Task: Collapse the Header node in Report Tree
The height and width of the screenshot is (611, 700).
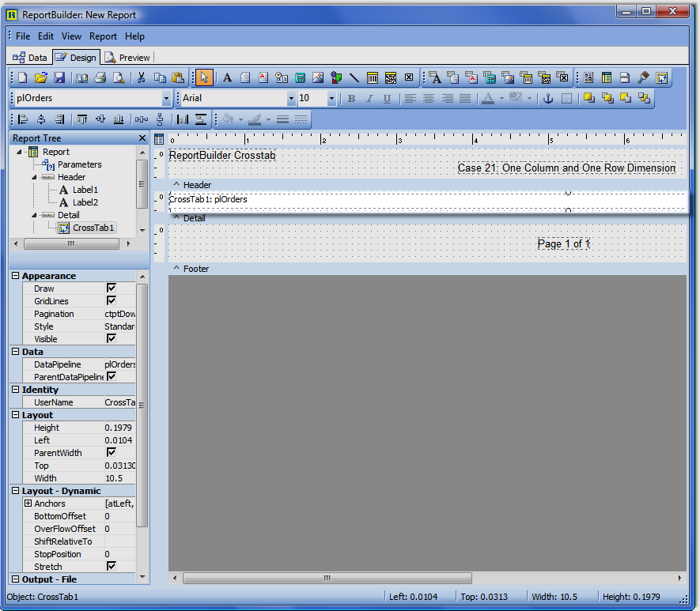Action: [34, 177]
